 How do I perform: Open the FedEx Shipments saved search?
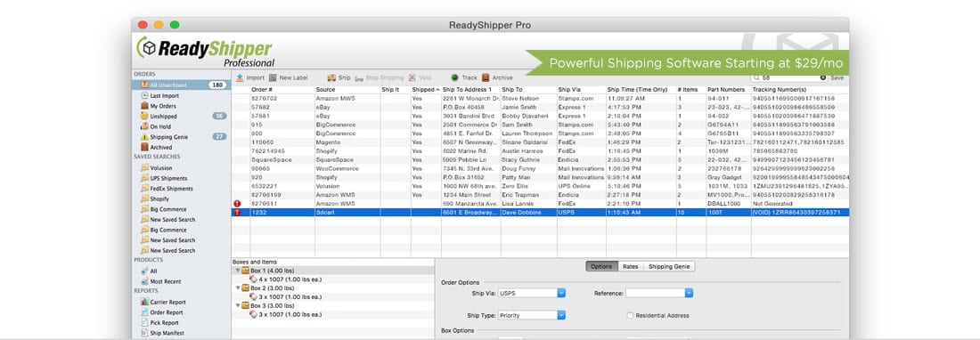point(171,189)
